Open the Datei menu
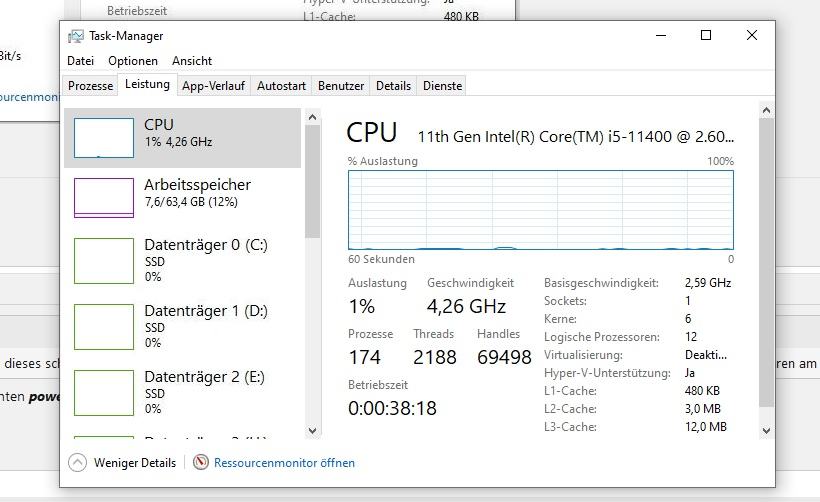Screen dimensions: 820x502 tap(81, 61)
